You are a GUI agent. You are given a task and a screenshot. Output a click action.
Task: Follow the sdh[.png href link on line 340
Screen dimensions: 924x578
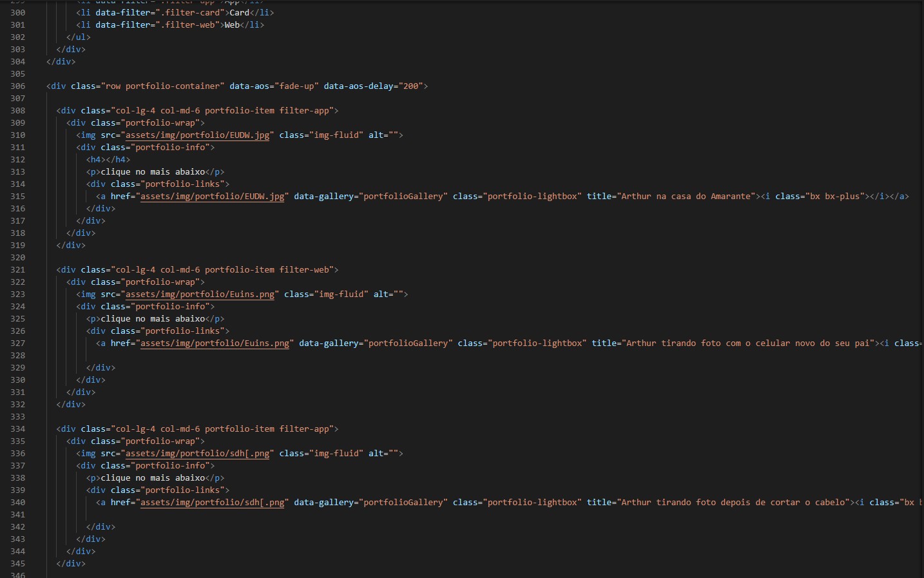[x=212, y=503]
